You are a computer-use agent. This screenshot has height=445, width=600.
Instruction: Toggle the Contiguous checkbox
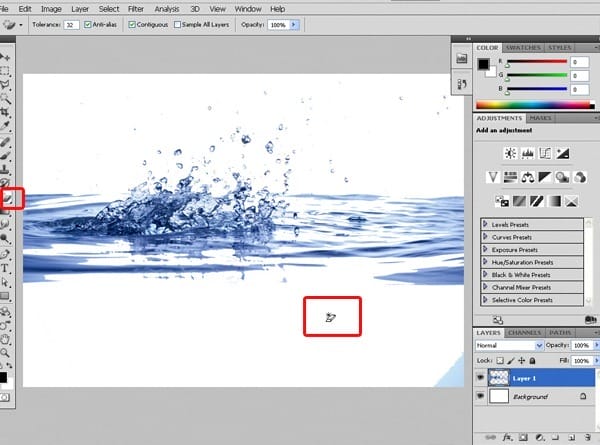coord(132,24)
